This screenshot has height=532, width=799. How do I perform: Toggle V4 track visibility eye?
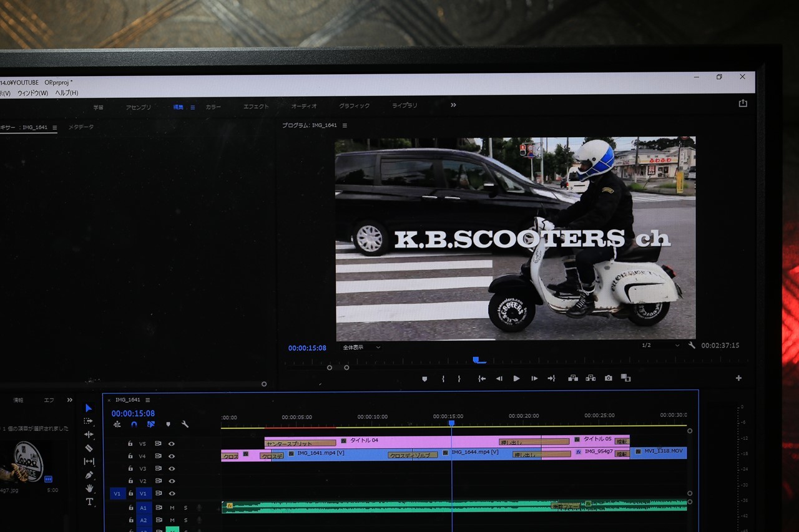[x=171, y=457]
